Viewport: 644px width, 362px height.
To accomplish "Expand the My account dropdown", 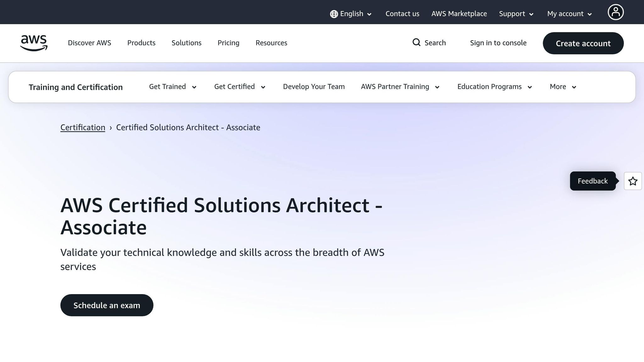I will point(569,14).
